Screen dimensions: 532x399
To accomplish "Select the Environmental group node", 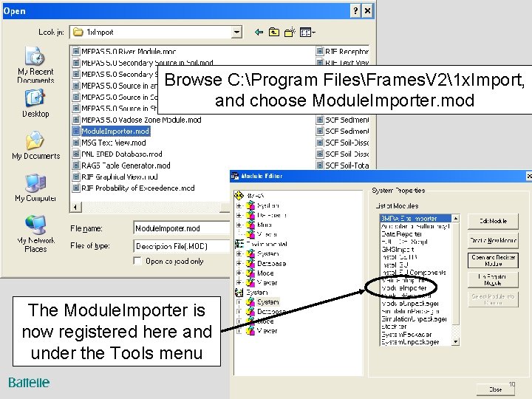I will 267,244.
